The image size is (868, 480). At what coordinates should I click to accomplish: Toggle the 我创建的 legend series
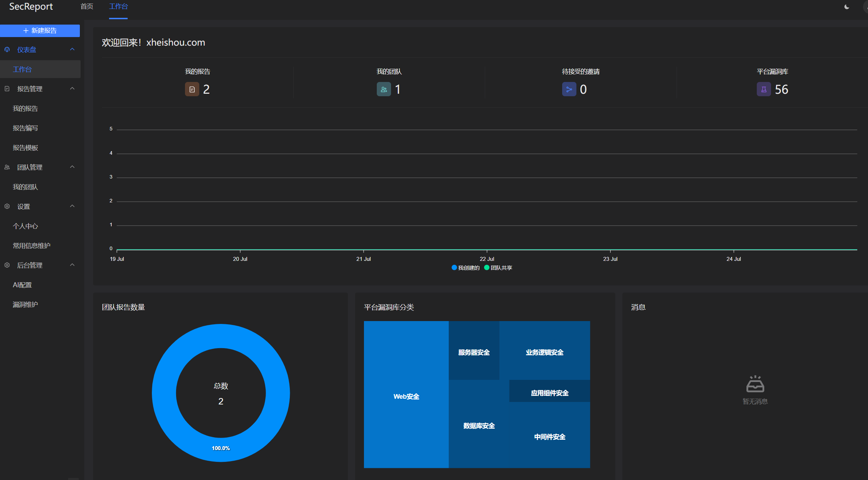coord(466,268)
